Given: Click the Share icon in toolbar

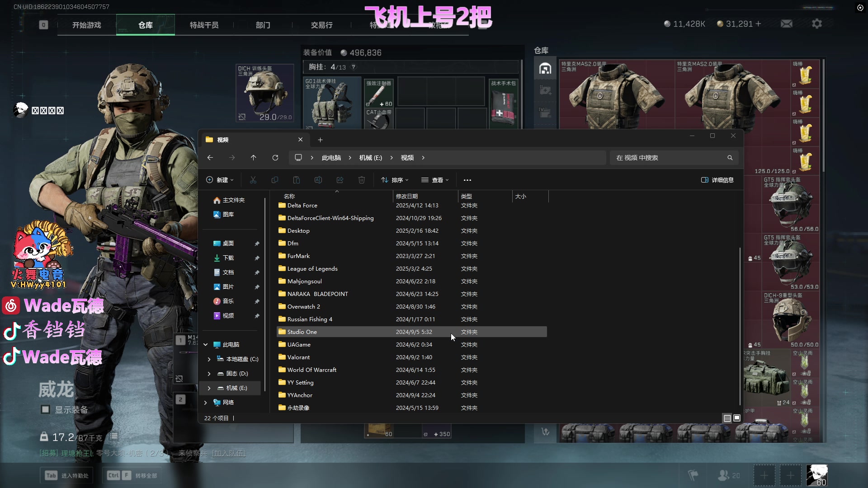Looking at the screenshot, I should pos(340,180).
